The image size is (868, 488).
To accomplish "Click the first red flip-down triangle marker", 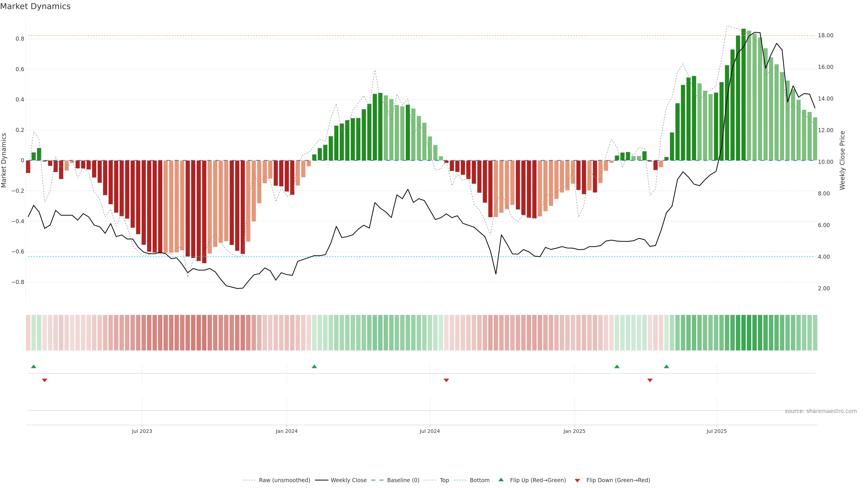I will pyautogui.click(x=45, y=380).
